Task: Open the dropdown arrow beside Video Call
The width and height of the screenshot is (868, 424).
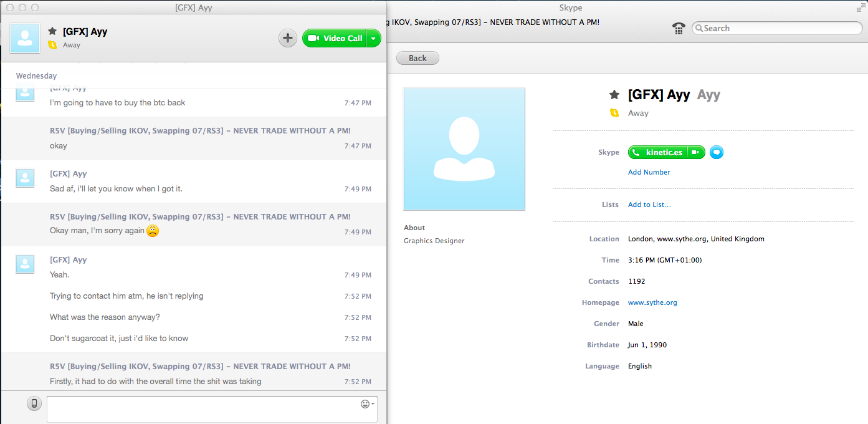Action: coord(374,38)
